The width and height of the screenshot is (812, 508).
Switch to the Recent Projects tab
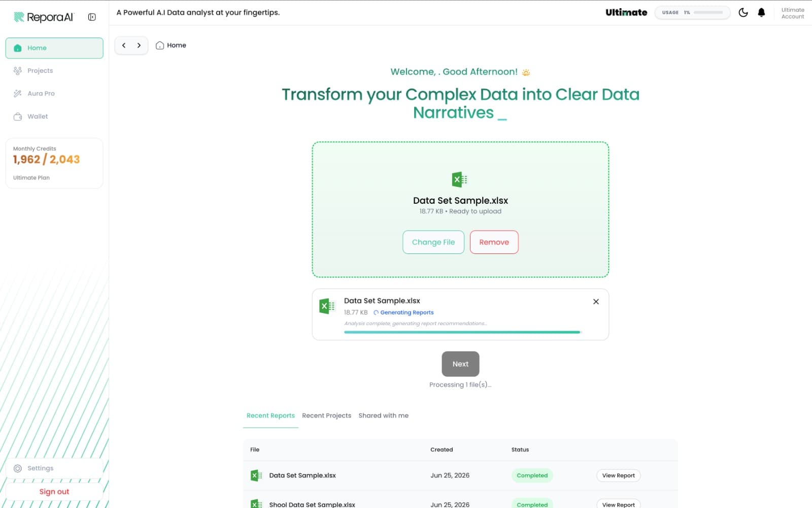pos(326,416)
